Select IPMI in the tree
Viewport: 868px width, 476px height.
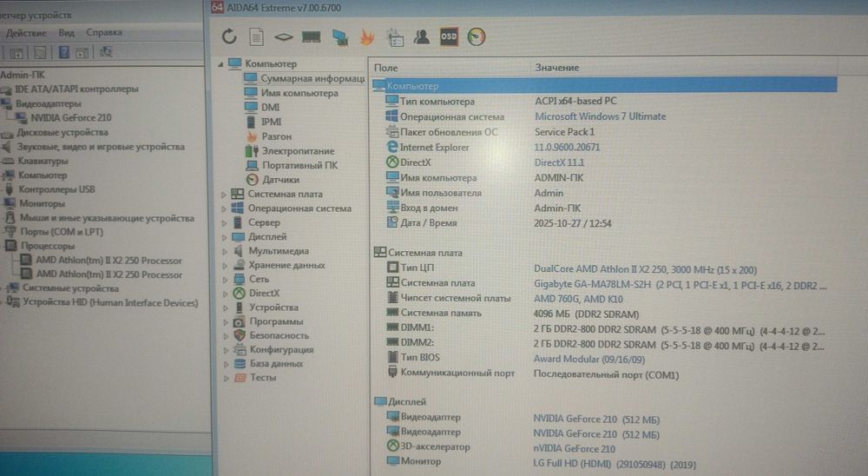271,122
